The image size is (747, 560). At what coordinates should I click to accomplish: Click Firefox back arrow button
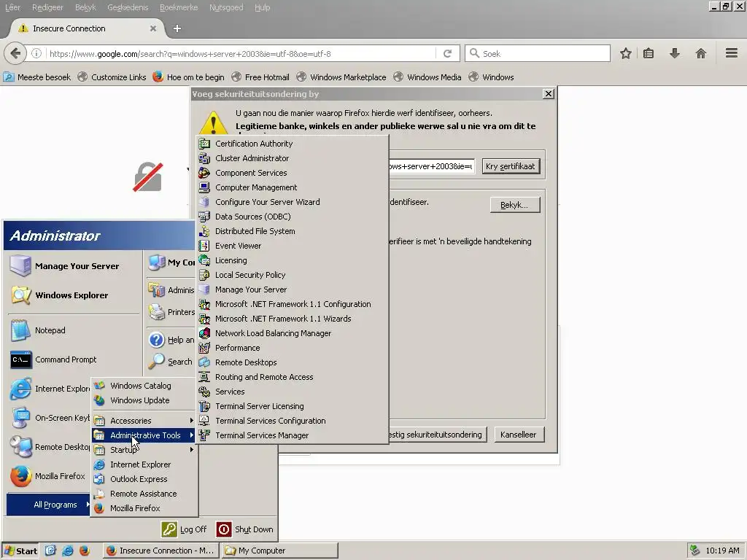(x=15, y=53)
